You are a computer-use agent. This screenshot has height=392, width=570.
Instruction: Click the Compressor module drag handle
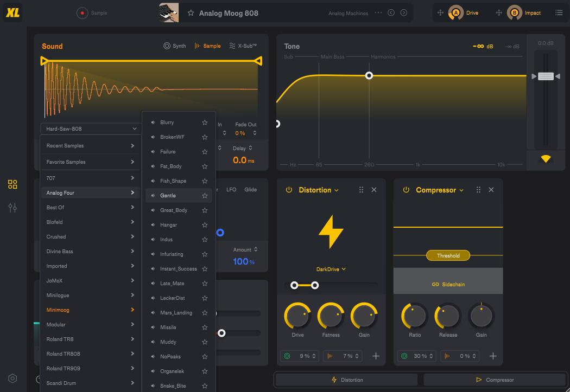point(478,190)
